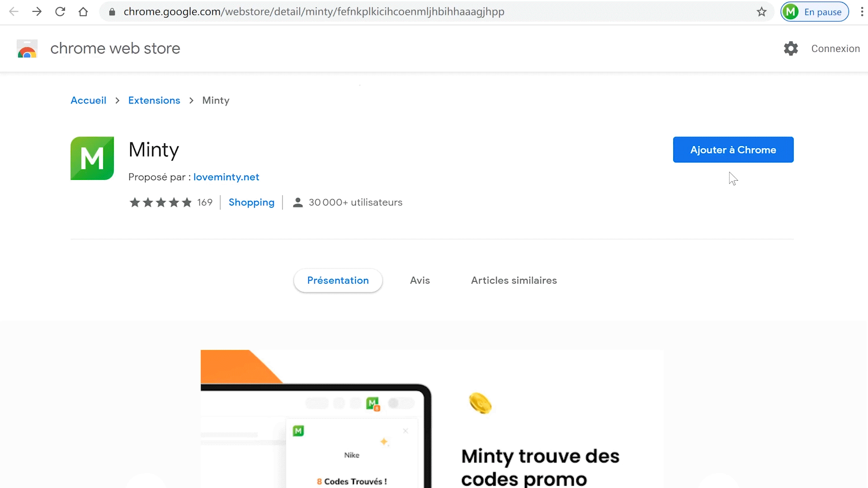Open the green M profile avatar
This screenshot has height=488, width=868.
(791, 12)
